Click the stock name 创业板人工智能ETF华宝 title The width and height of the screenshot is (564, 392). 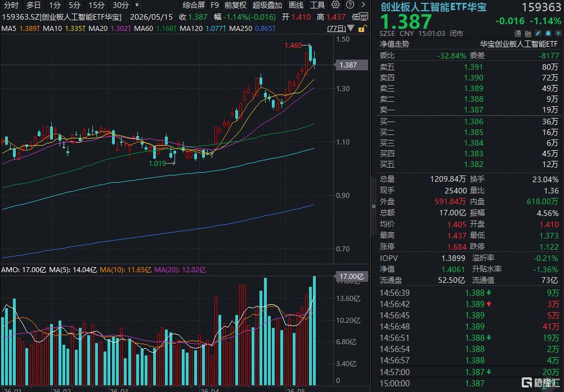(433, 7)
